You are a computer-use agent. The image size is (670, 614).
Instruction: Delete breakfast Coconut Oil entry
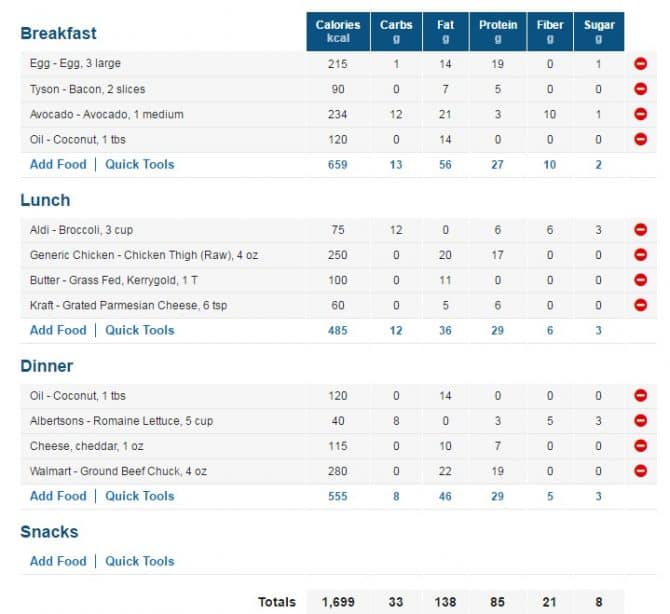640,139
